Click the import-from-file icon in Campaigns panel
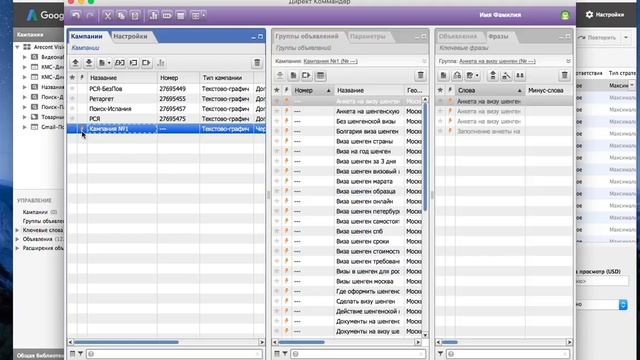640x360 pixels. pyautogui.click(x=133, y=63)
